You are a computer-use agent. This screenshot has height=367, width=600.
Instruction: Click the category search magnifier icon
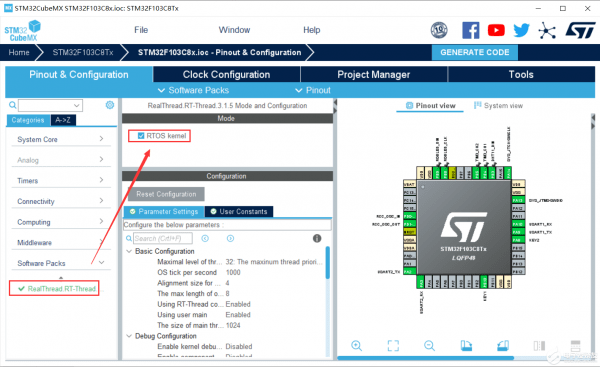click(13, 105)
